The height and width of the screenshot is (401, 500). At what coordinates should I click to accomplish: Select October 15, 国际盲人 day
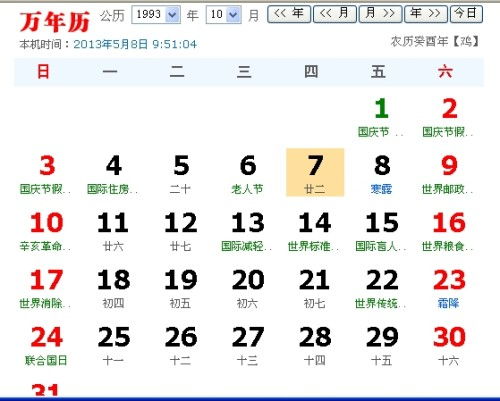click(x=382, y=232)
